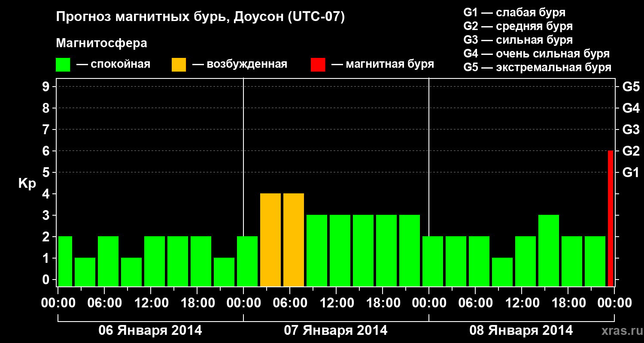
Task: Click the '06 Января 2014' date label
Action: tap(150, 331)
